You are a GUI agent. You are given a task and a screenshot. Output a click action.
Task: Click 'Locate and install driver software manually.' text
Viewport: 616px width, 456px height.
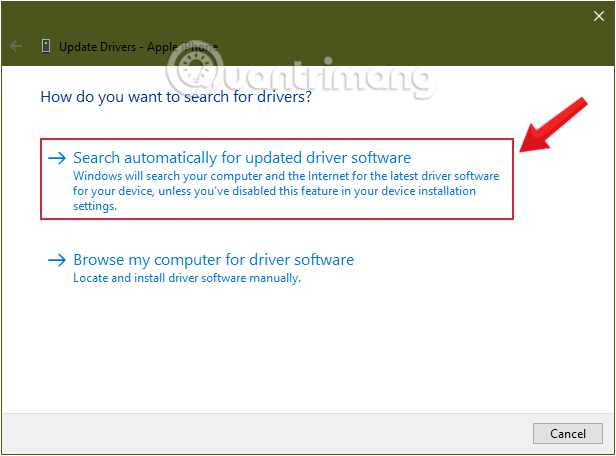click(x=187, y=278)
